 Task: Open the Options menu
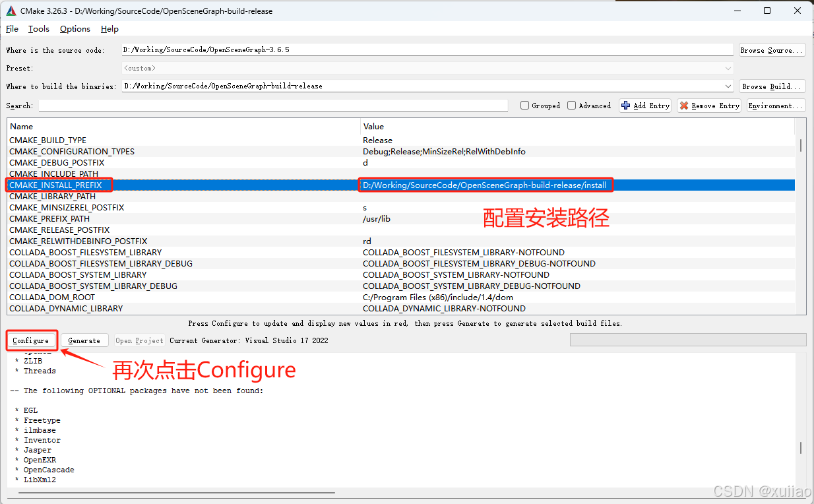tap(75, 28)
